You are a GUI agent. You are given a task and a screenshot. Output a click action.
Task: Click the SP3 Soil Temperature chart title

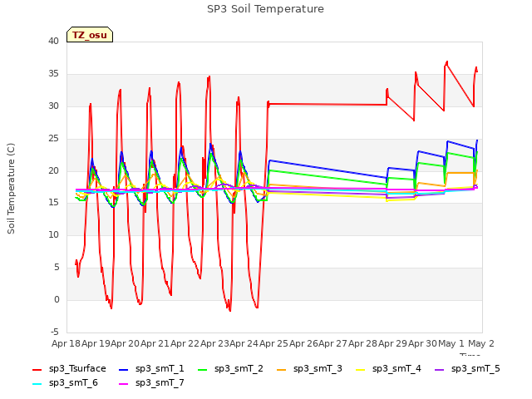click(x=265, y=9)
